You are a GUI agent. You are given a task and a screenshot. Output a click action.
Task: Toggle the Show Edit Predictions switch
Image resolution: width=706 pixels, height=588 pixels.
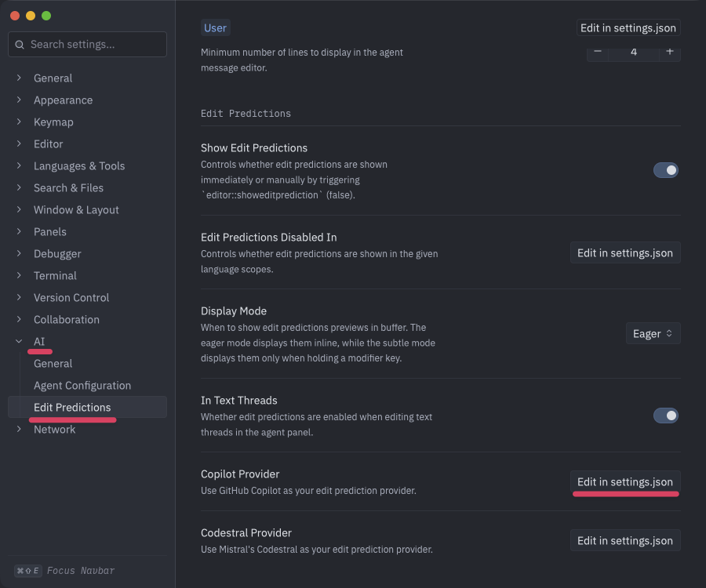point(666,170)
